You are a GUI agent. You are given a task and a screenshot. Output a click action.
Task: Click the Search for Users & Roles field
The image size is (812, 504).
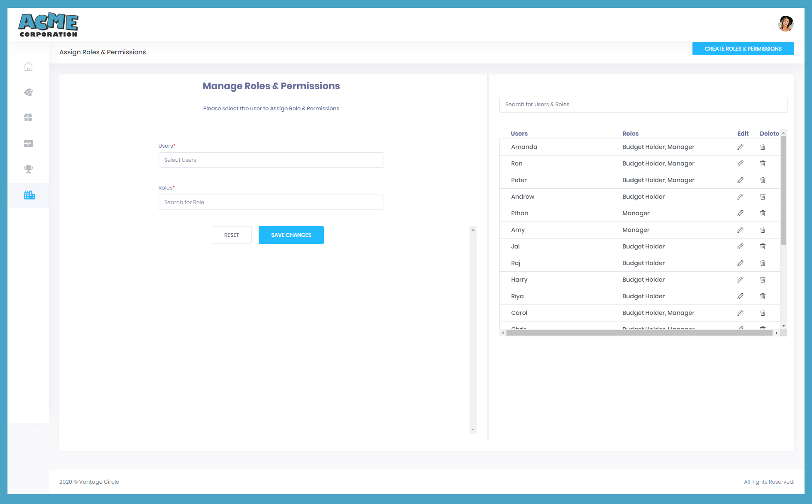[643, 105]
